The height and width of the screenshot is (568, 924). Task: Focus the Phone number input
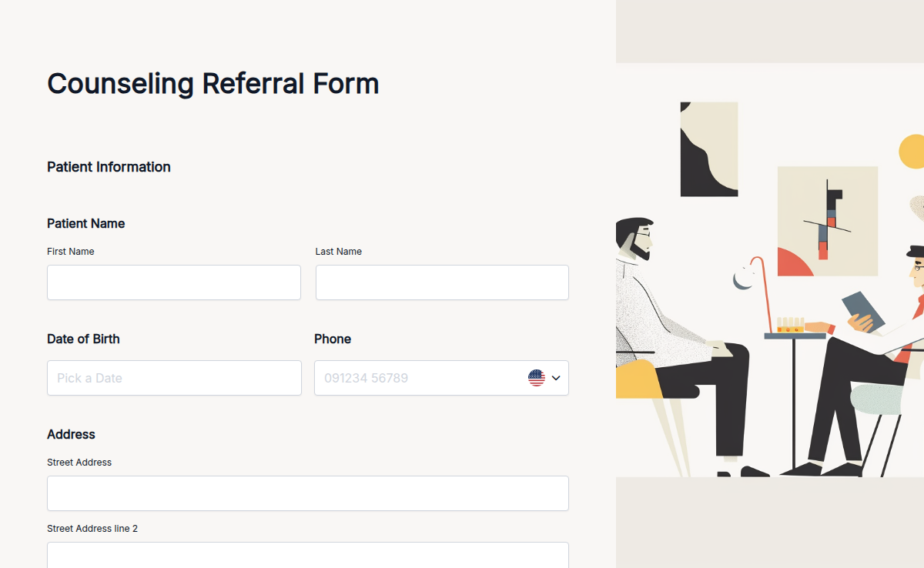click(x=416, y=378)
